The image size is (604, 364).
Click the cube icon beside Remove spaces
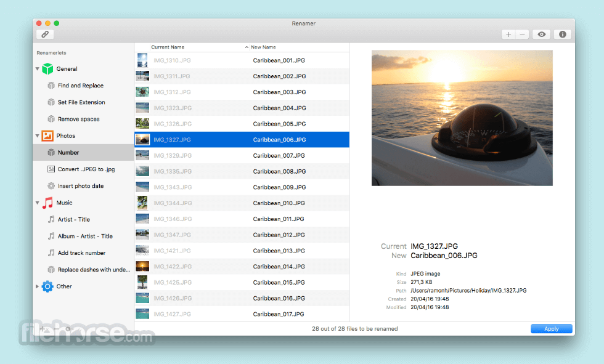pyautogui.click(x=51, y=119)
